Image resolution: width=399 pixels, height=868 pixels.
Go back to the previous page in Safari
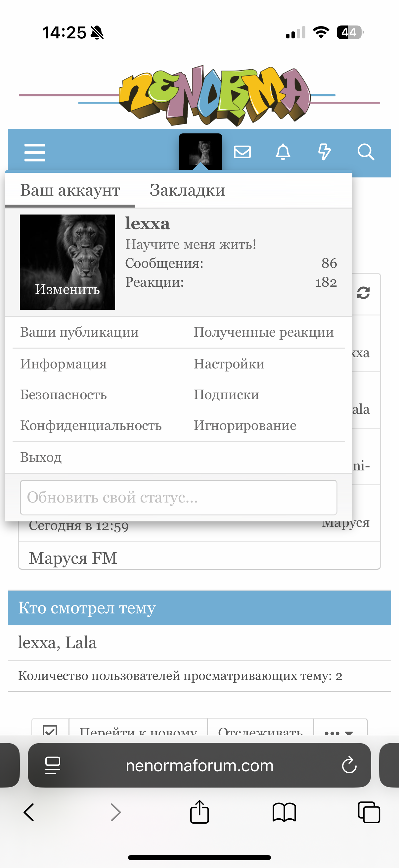pos(29,812)
